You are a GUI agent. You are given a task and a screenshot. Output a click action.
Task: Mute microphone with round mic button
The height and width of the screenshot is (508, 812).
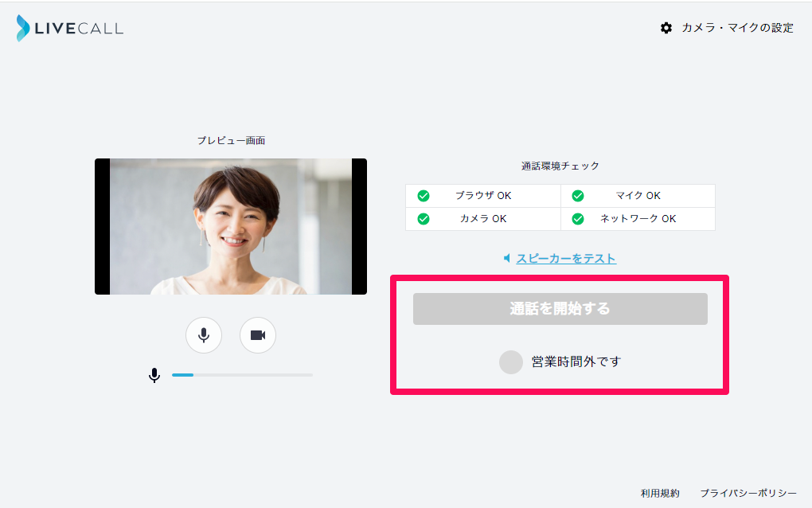point(204,335)
